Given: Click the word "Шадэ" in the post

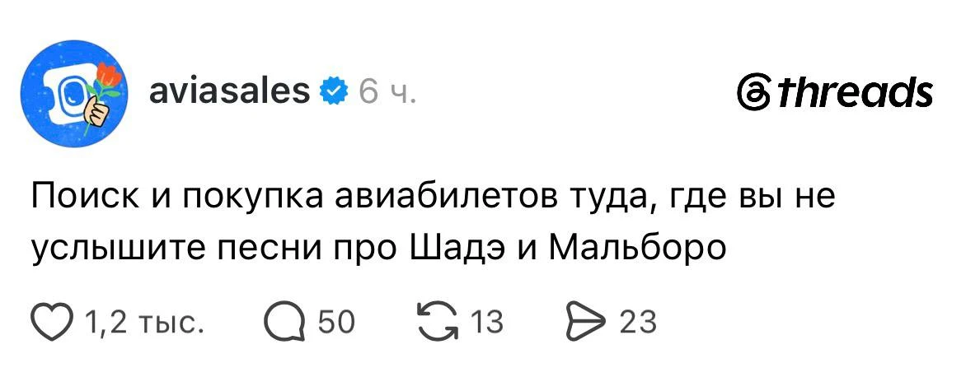Looking at the screenshot, I should click(452, 249).
